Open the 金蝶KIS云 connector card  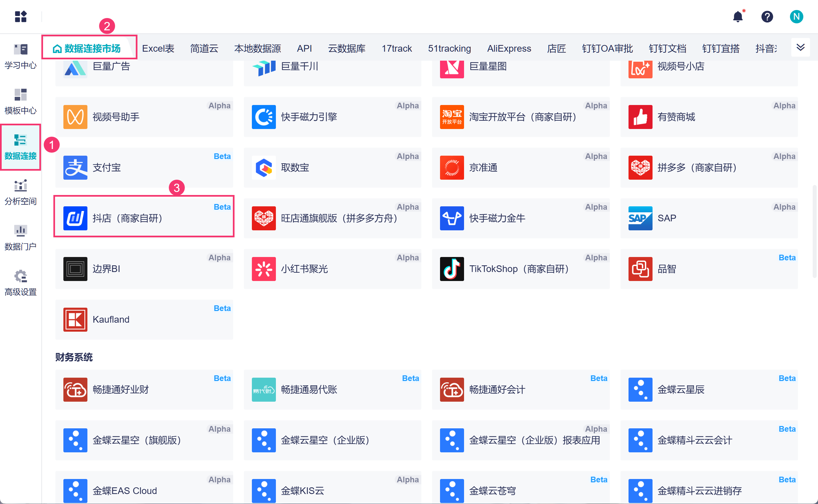coord(333,487)
